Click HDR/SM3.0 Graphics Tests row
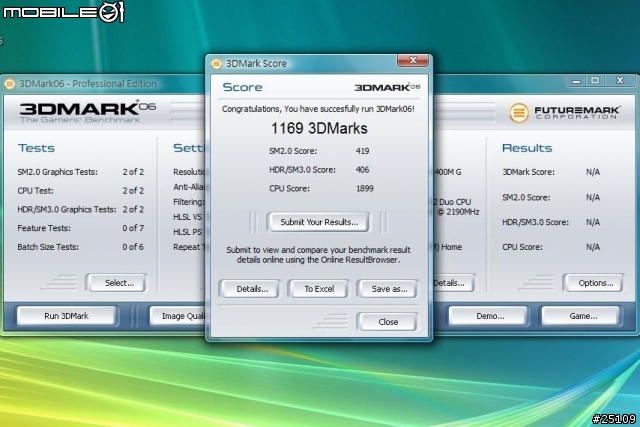Screen dimensions: 640x427 tap(80, 209)
